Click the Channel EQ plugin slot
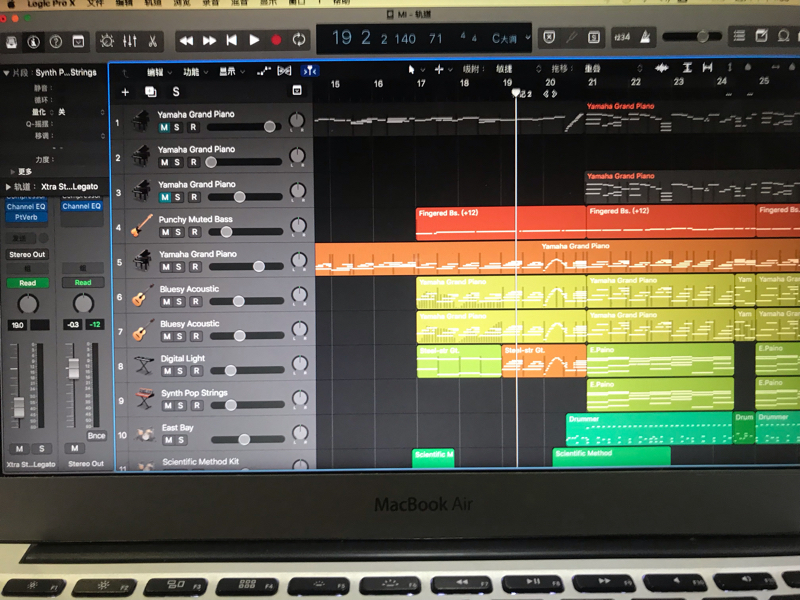 click(x=26, y=206)
